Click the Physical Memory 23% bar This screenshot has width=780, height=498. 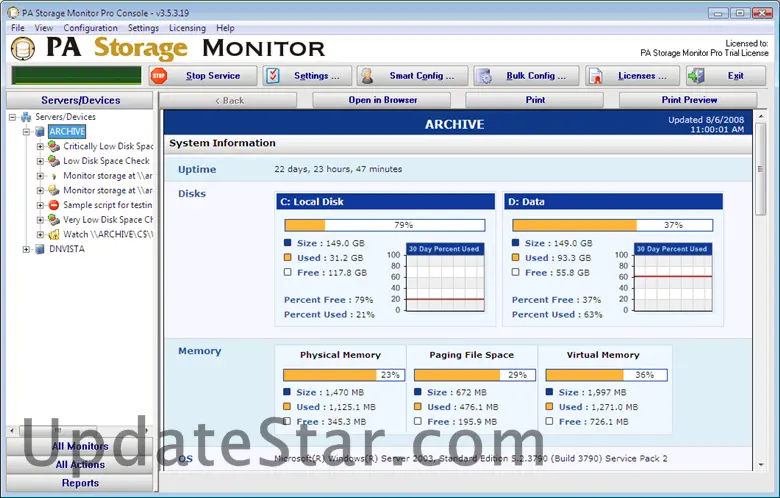[x=344, y=375]
